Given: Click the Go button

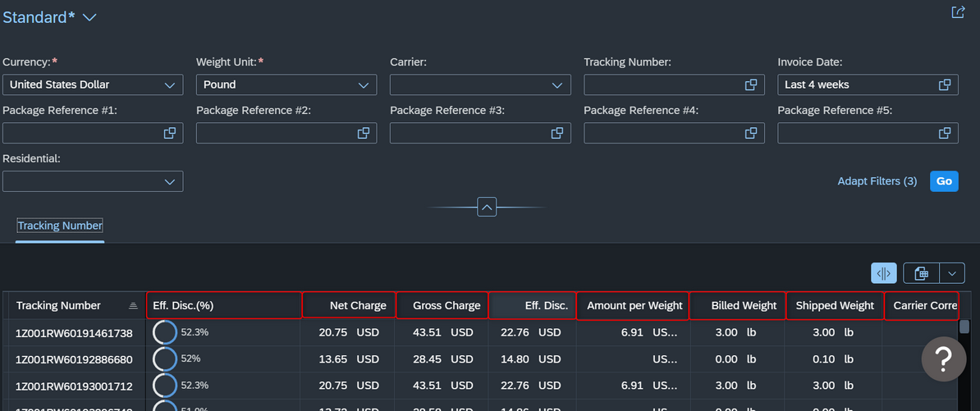Looking at the screenshot, I should pos(944,181).
